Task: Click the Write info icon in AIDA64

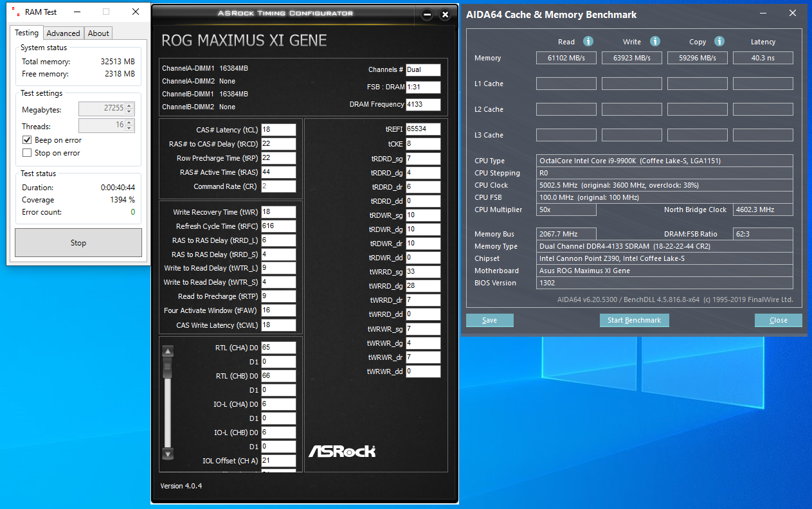Action: tap(654, 41)
